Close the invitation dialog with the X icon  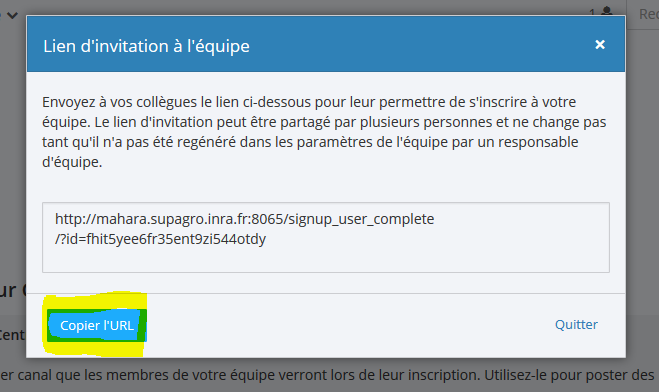tap(600, 45)
